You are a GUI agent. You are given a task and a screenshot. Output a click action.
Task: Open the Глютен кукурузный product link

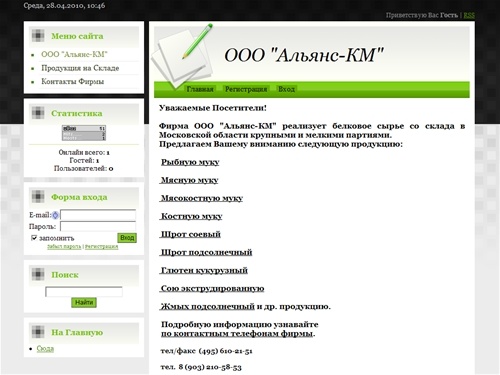tap(204, 270)
